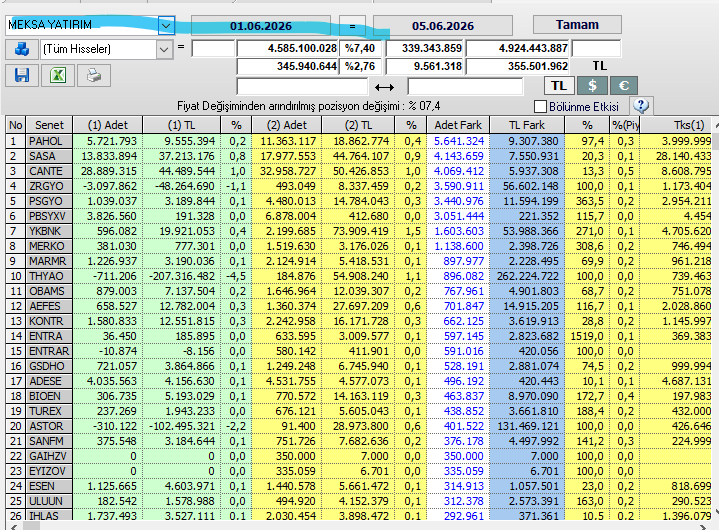The height and width of the screenshot is (530, 719).
Task: Click TL Fark value 262.224.722
Action: coord(527,276)
